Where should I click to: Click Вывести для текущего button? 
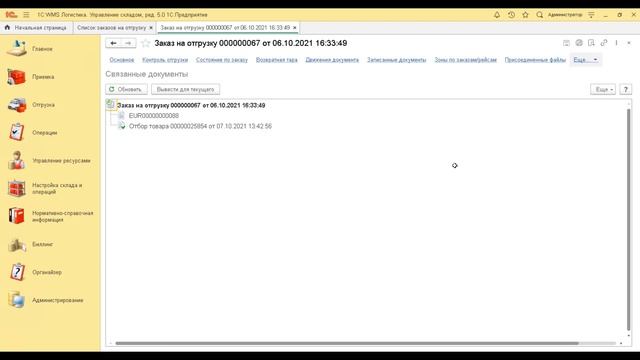185,89
